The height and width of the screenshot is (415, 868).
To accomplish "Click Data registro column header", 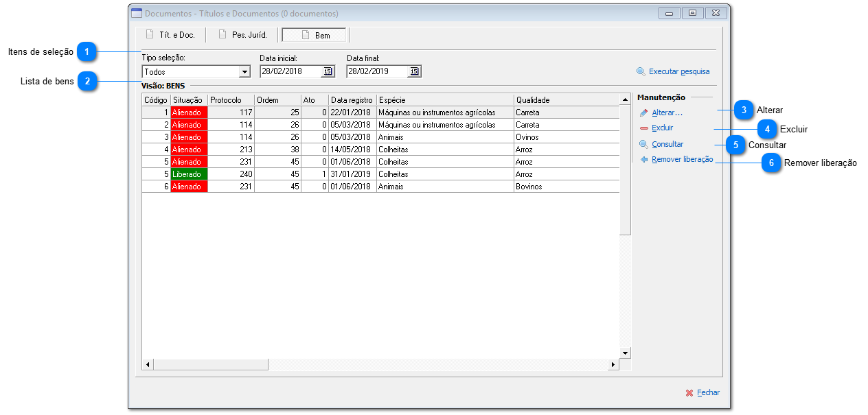I will click(x=352, y=100).
